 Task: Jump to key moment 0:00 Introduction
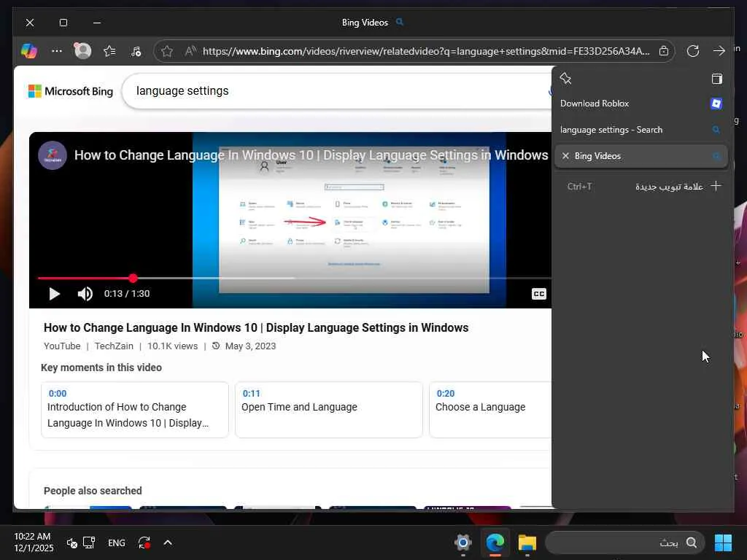coord(135,410)
